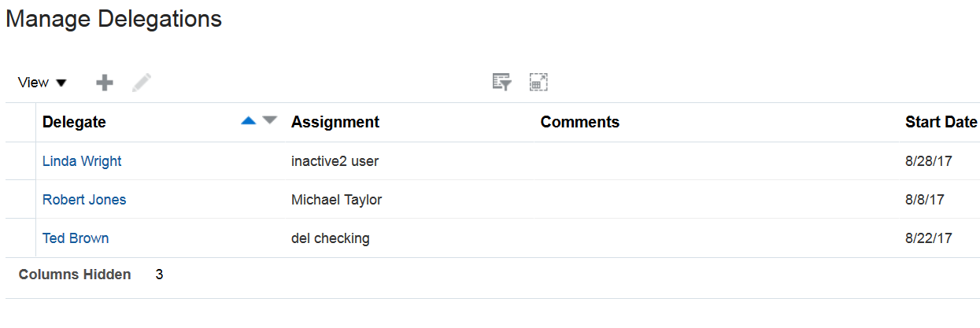Open Linda Wright delegate link
This screenshot has height=328, width=980.
pos(82,161)
